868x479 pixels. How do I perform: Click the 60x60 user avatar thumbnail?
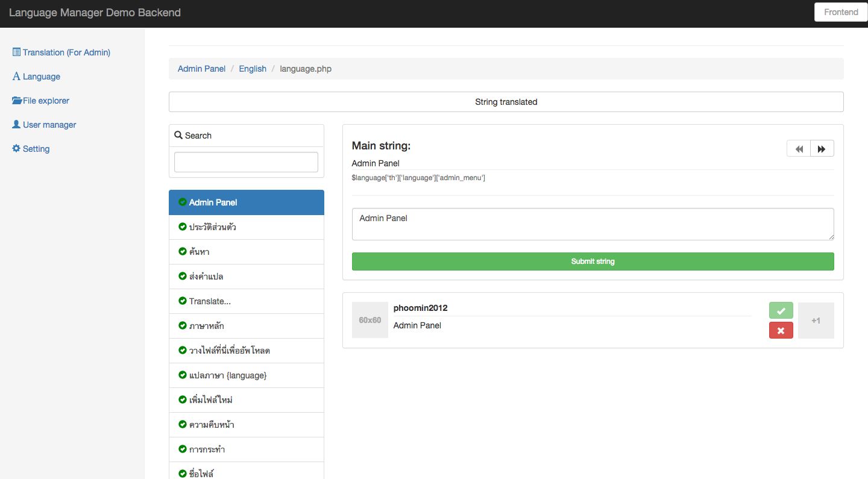[370, 320]
